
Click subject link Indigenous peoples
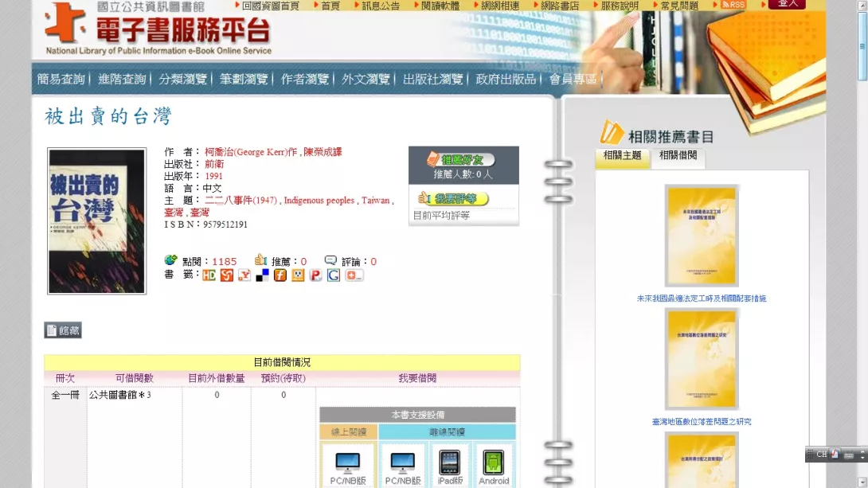click(319, 201)
